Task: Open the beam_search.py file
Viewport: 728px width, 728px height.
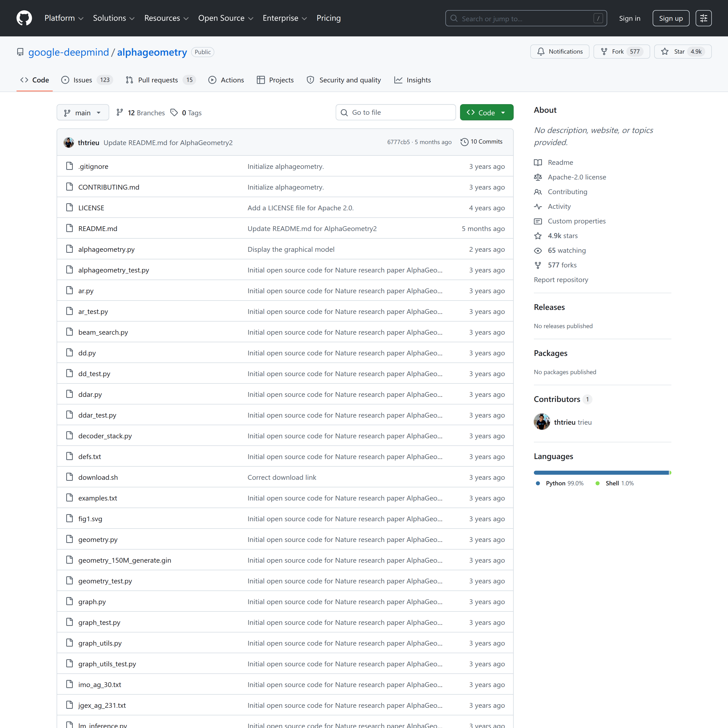Action: (103, 332)
